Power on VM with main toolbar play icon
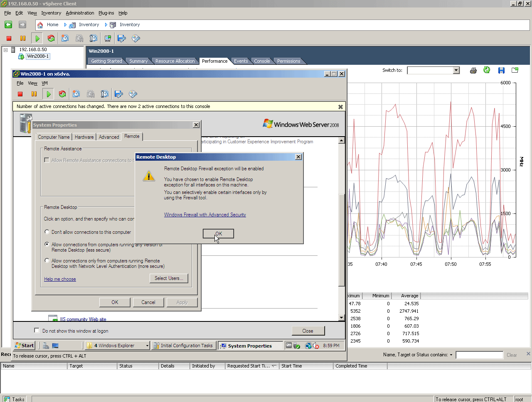This screenshot has height=402, width=532. pos(37,39)
